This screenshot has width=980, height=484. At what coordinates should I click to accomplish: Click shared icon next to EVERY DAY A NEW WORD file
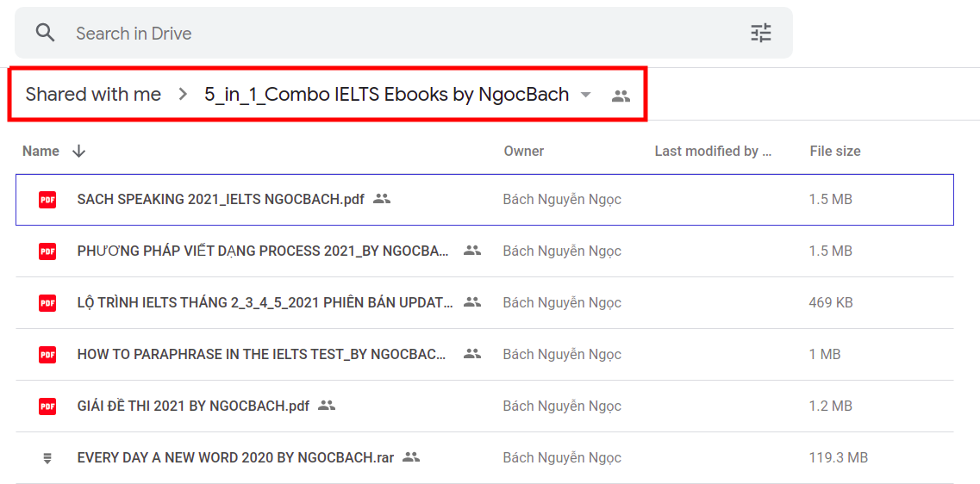(411, 457)
